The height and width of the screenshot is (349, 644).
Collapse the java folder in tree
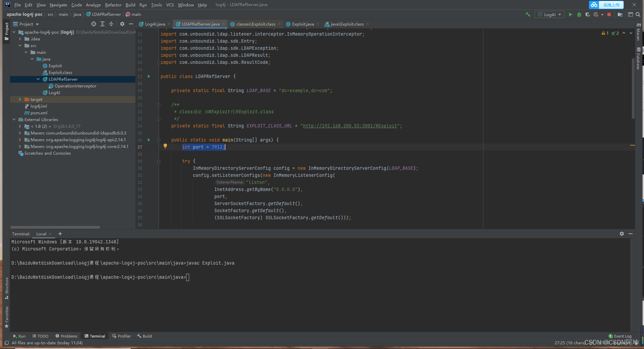pos(32,59)
